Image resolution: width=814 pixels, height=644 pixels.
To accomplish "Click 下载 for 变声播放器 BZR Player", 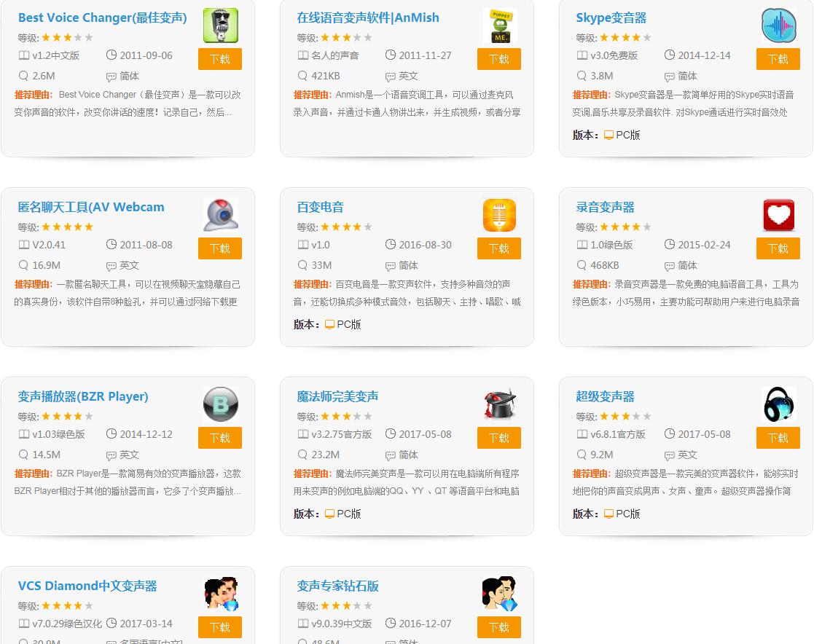I will point(220,438).
